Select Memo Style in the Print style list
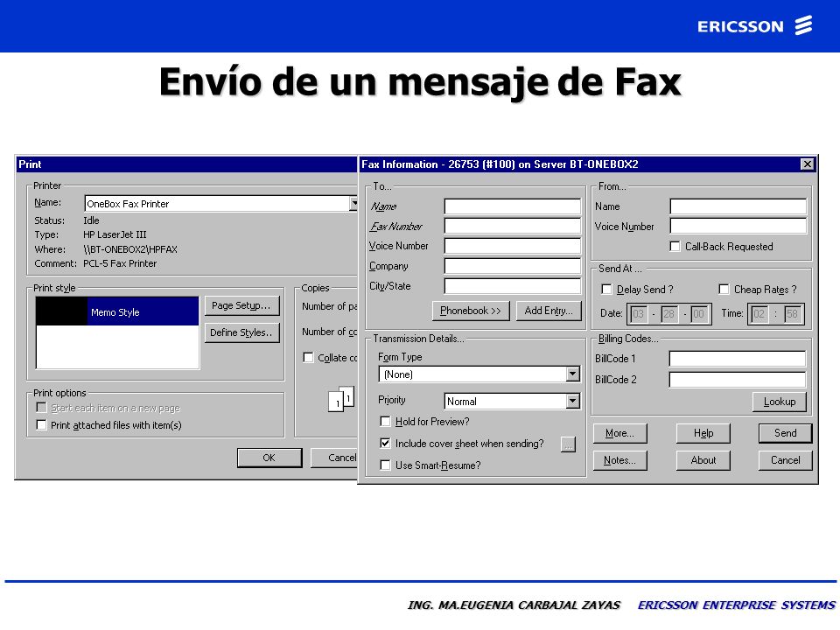Viewport: 840px width, 630px height. [x=117, y=311]
